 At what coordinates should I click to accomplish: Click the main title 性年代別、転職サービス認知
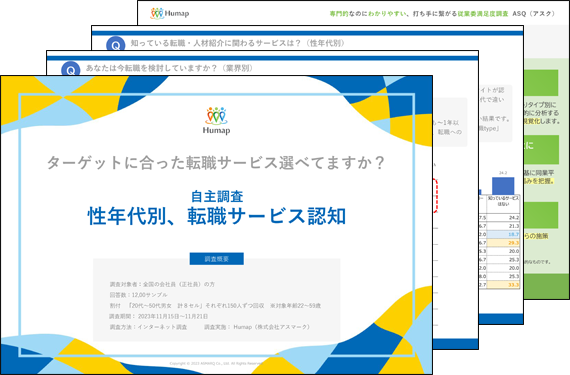pyautogui.click(x=217, y=216)
